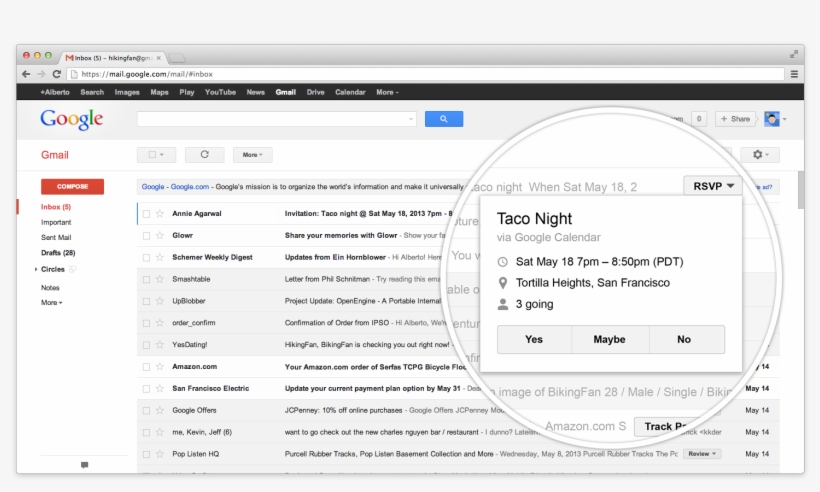Open Calendar in the Google bar
Image resolution: width=820 pixels, height=492 pixels.
click(350, 92)
